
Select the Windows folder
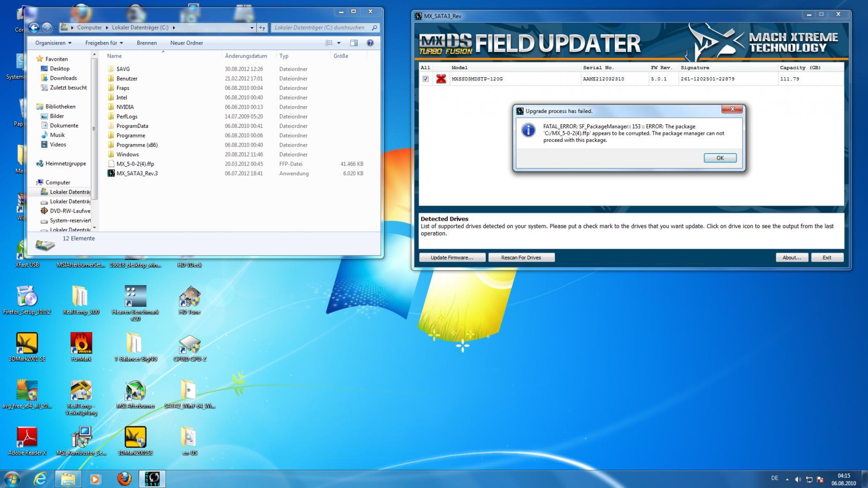coord(127,155)
